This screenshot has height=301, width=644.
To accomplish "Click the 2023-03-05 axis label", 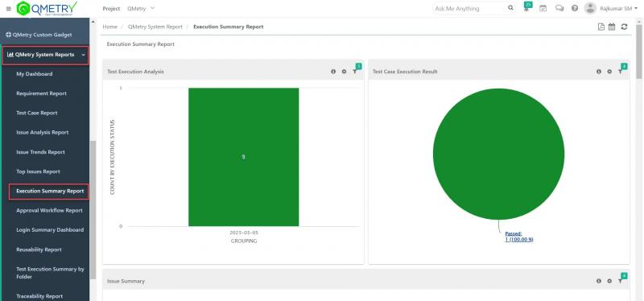I will (244, 233).
